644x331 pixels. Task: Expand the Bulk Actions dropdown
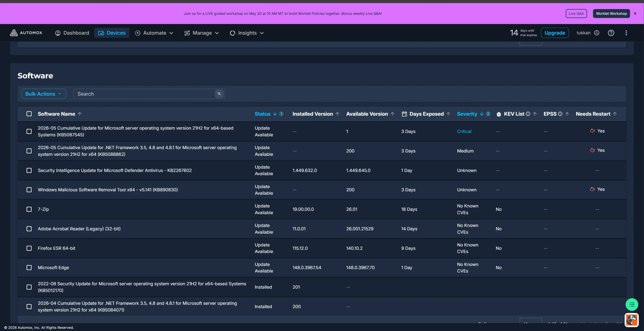tap(44, 94)
